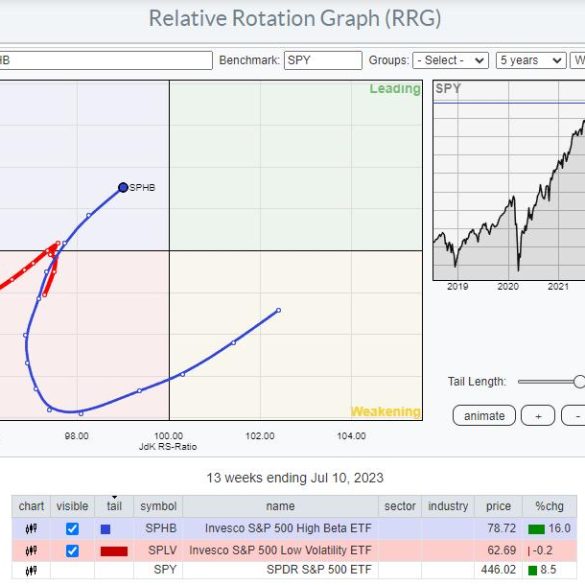Sort by chart column header

(31, 506)
